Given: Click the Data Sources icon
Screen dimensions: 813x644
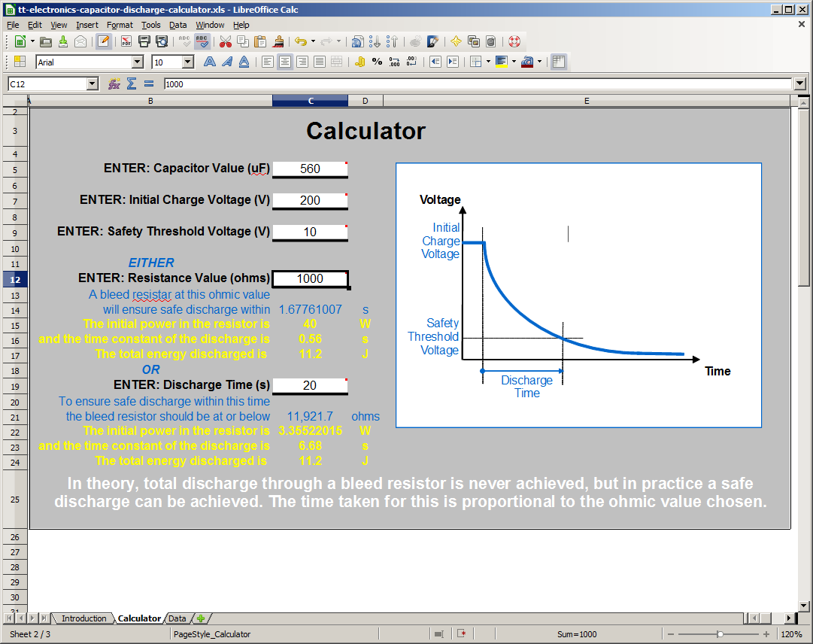Looking at the screenshot, I should click(491, 41).
